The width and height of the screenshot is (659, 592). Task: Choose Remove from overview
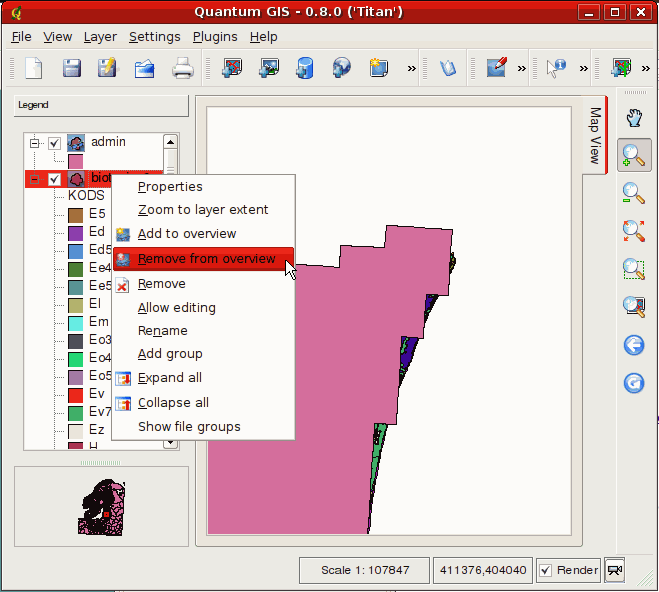coord(203,259)
